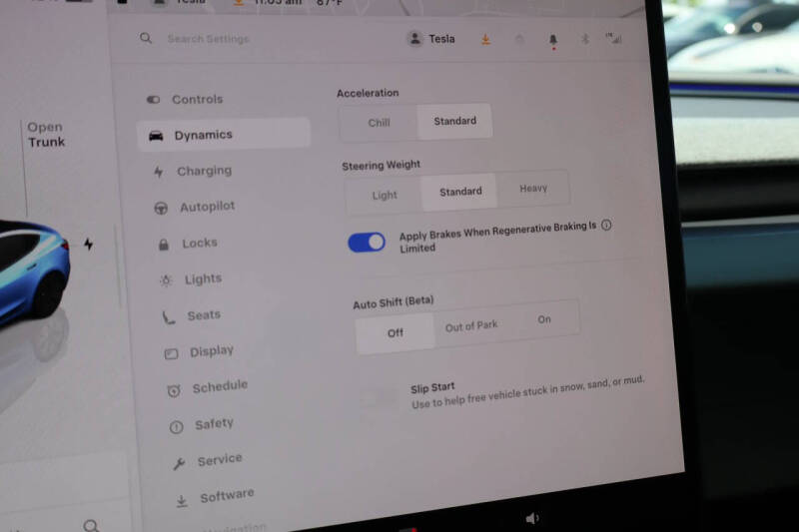Click the orange software download icon
This screenshot has width=799, height=532.
485,40
